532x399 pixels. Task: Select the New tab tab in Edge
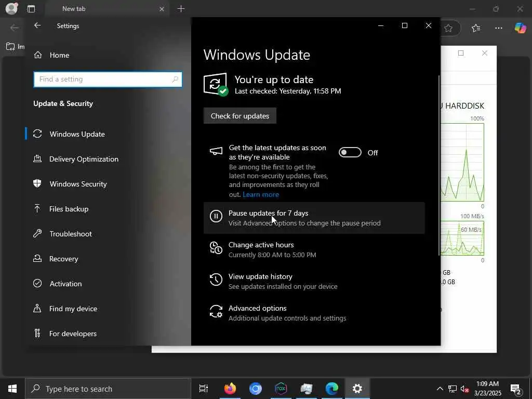107,9
